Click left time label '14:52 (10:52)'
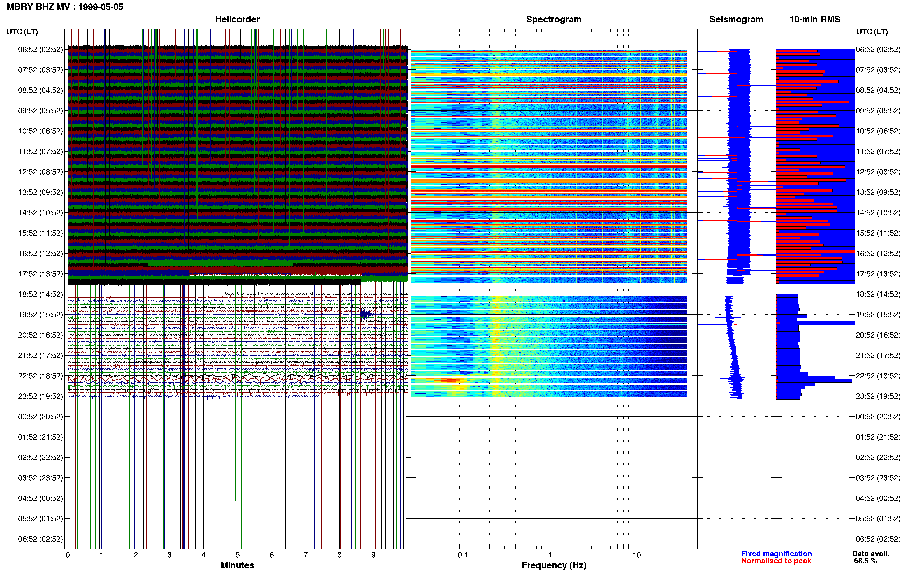 [40, 212]
